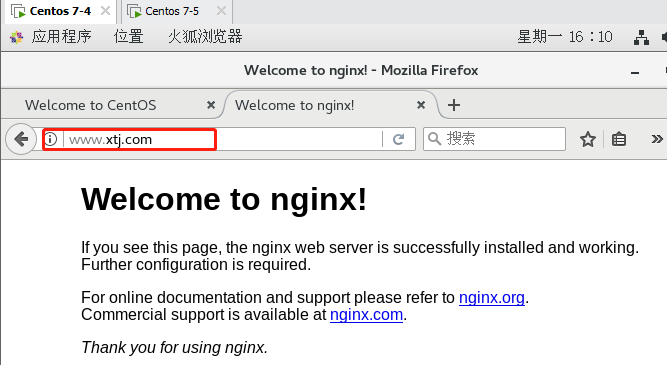Open a new tab with the plus button

[x=454, y=105]
